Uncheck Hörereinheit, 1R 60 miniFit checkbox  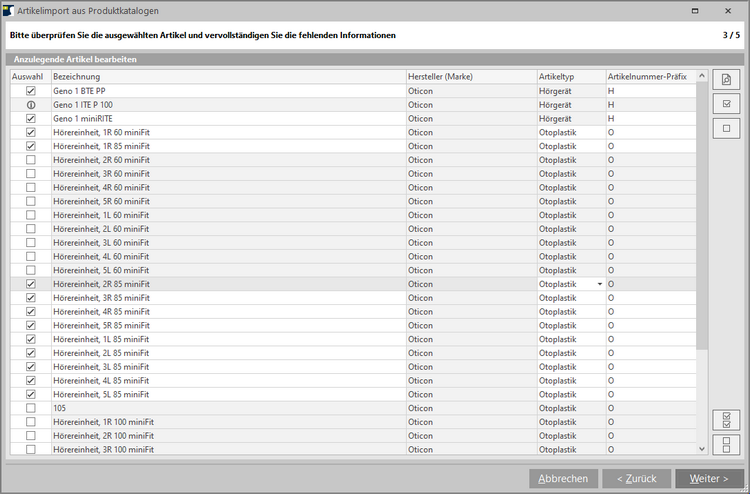[31, 132]
